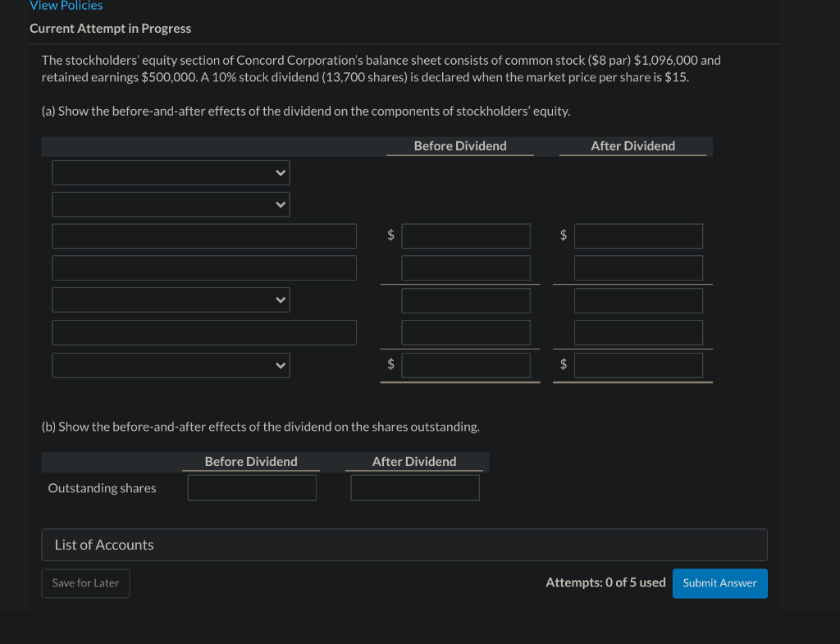Select the fourth-row account label text field
The height and width of the screenshot is (644, 840).
click(204, 267)
